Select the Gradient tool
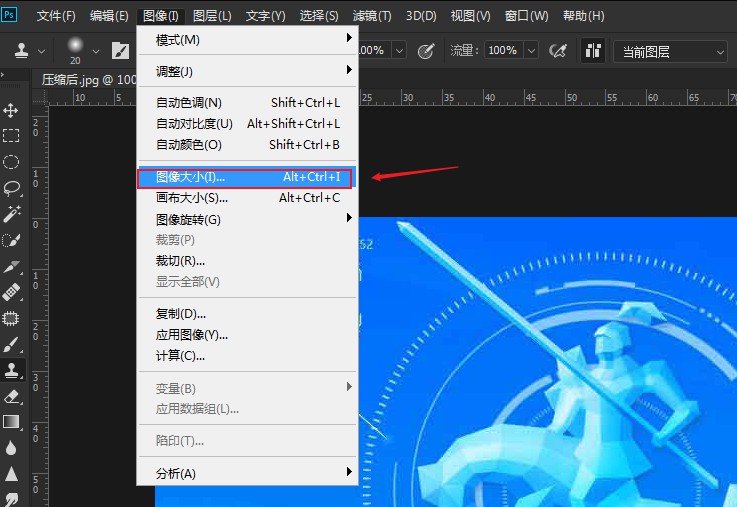The image size is (737, 507). (x=11, y=422)
